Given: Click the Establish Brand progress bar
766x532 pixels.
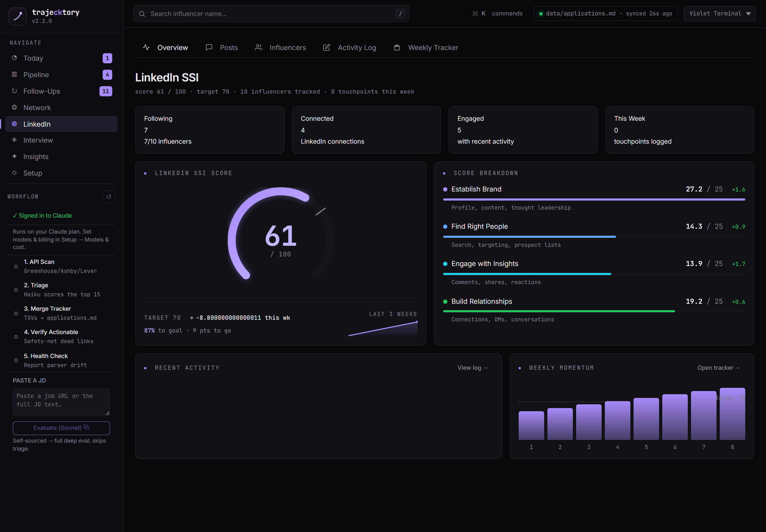Looking at the screenshot, I should click(594, 199).
